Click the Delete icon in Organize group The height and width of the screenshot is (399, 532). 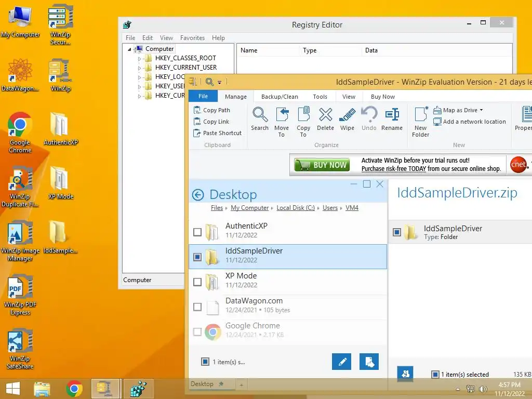pyautogui.click(x=325, y=119)
